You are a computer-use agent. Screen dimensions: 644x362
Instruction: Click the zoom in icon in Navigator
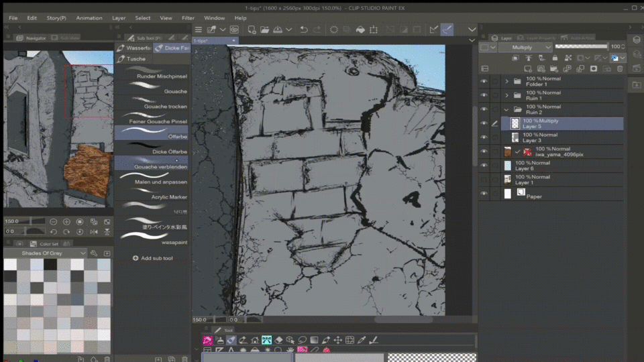(66, 222)
